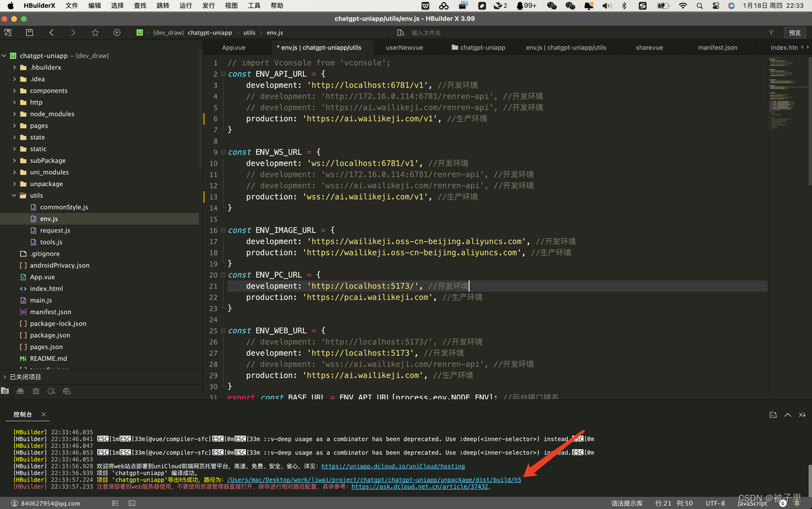Fold the ENV_API_URL code block on line 2

(223, 74)
